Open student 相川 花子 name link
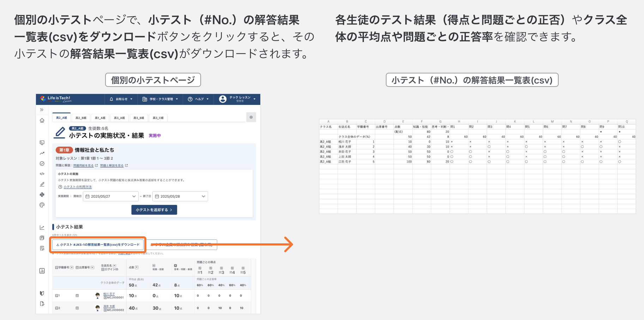The image size is (644, 320). coord(109,294)
